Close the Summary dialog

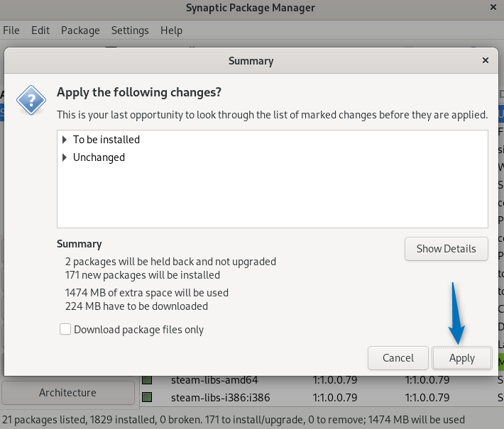[486, 61]
